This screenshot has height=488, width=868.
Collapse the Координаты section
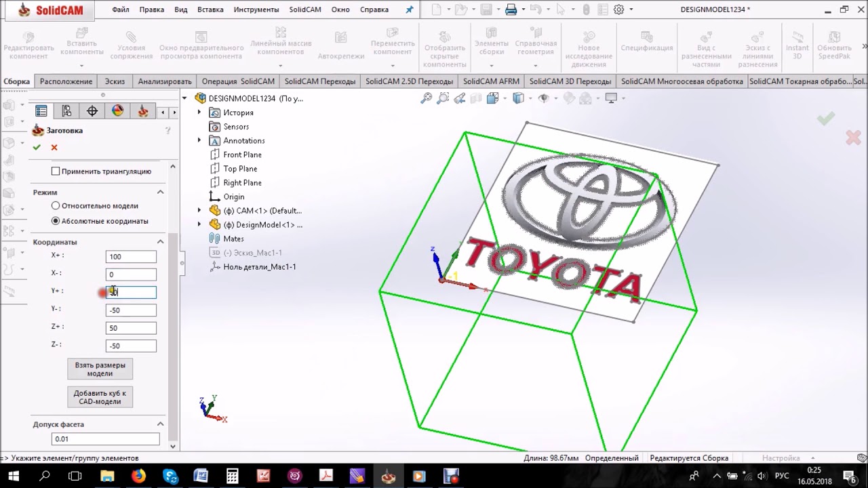[x=160, y=242]
